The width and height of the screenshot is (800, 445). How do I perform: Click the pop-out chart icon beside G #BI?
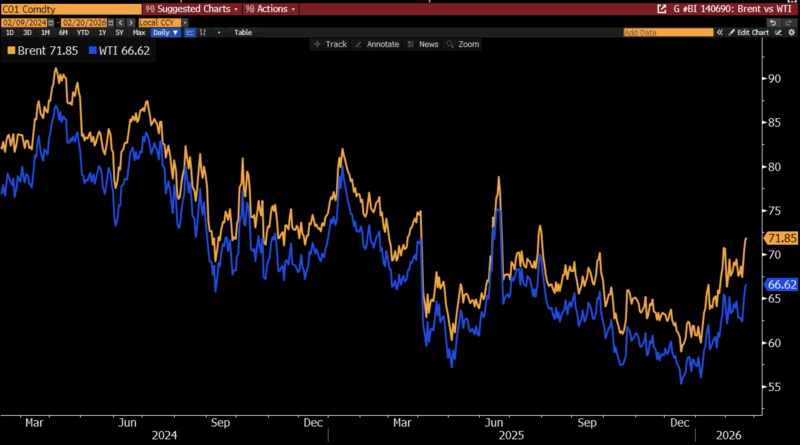coord(662,8)
